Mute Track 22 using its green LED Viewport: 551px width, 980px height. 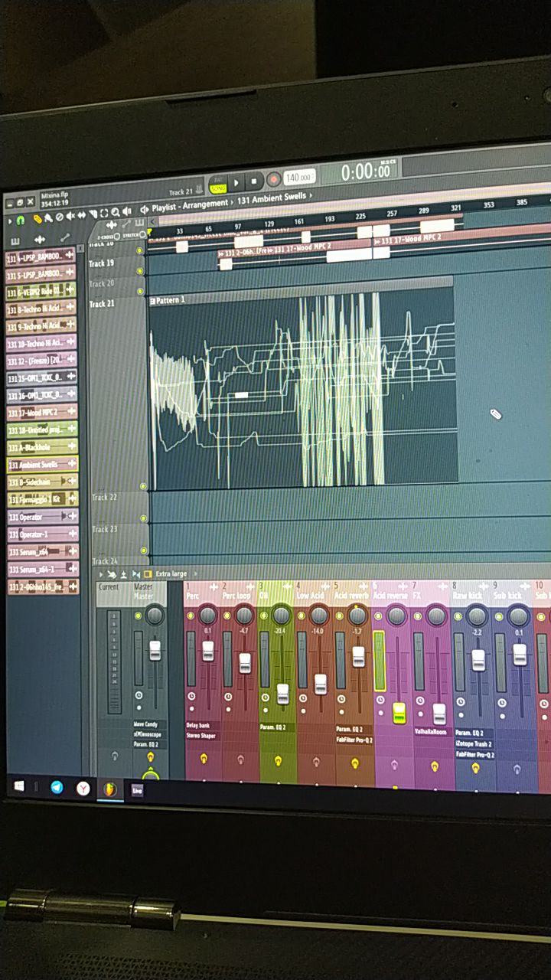143,518
